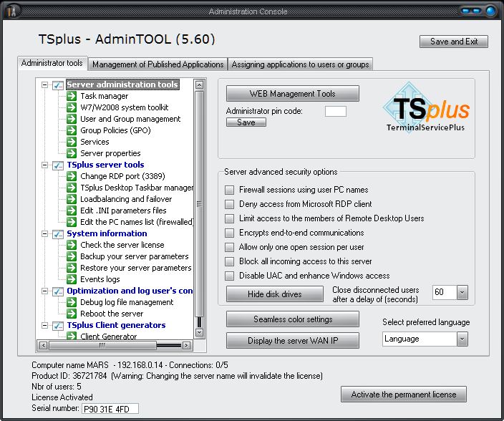Toggle checkbox of Server administration tools group

pyautogui.click(x=58, y=84)
